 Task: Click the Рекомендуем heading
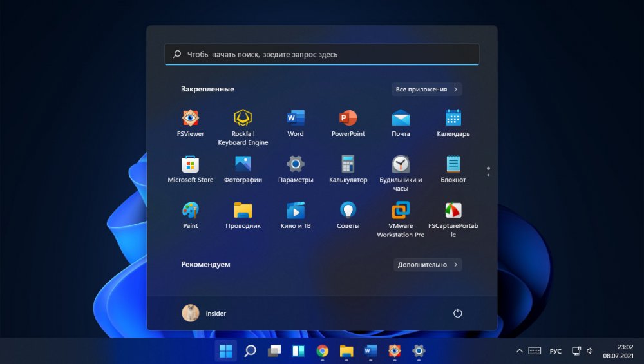pos(205,265)
